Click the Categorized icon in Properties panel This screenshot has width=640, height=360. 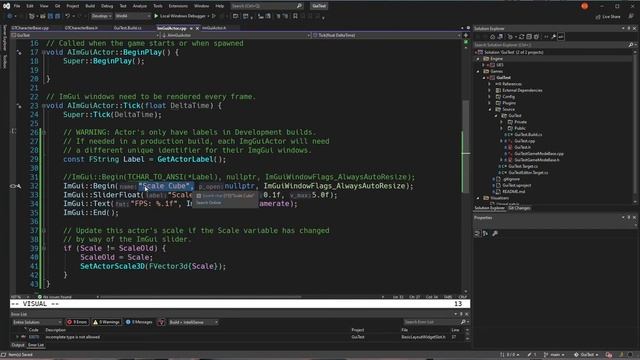(477, 233)
